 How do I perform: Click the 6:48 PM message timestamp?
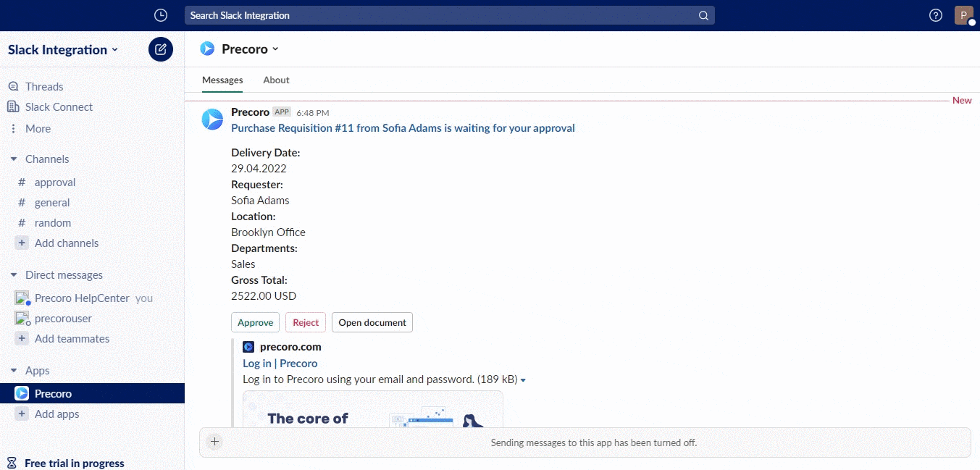[313, 113]
